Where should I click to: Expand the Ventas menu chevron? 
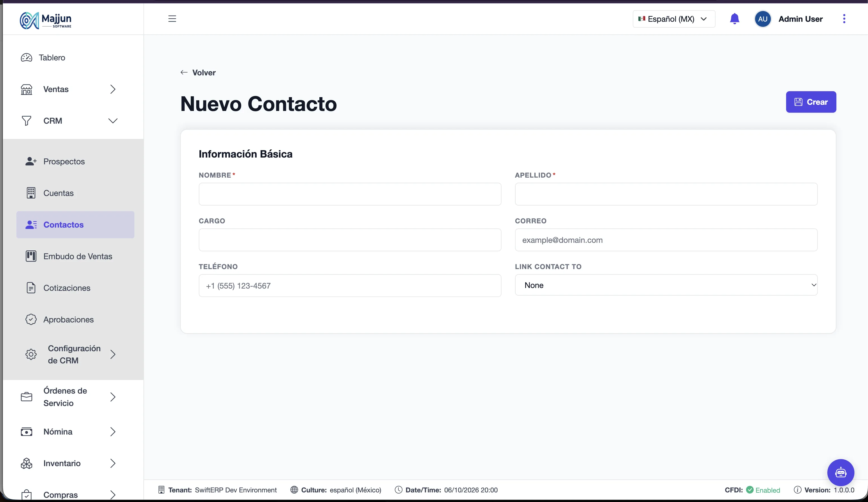pos(113,89)
